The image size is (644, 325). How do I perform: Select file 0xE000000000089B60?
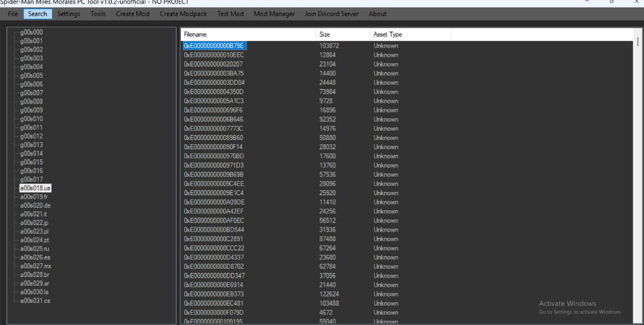[214, 138]
